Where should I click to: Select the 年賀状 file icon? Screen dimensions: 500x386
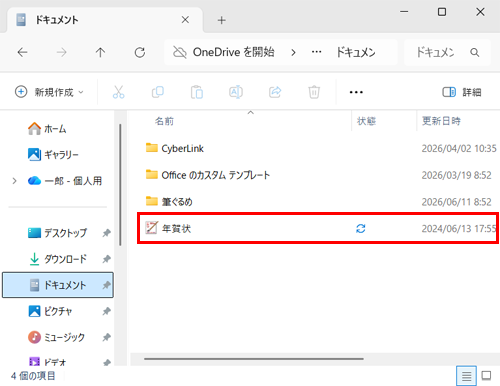(x=151, y=228)
